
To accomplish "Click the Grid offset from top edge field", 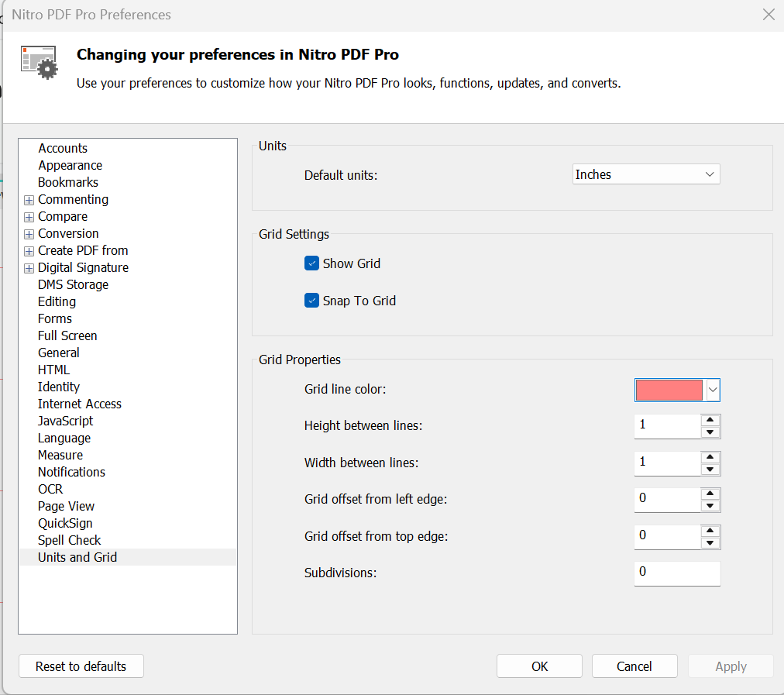I will click(668, 537).
